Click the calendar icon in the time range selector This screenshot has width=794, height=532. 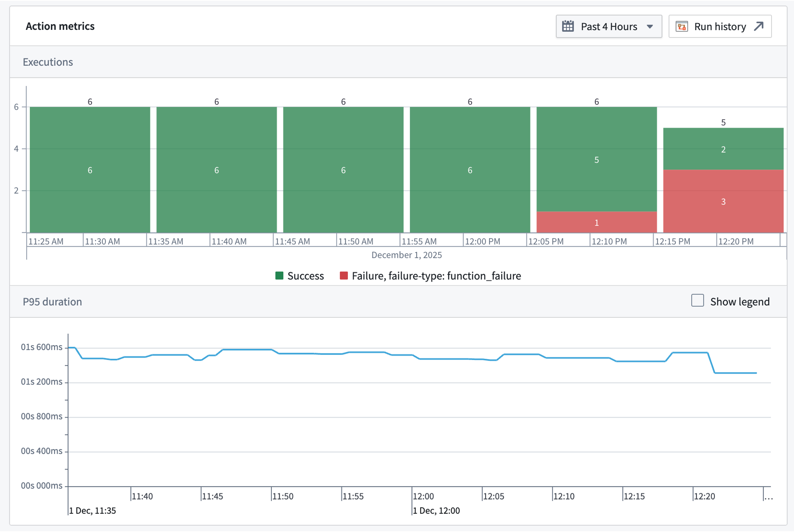[x=568, y=26]
